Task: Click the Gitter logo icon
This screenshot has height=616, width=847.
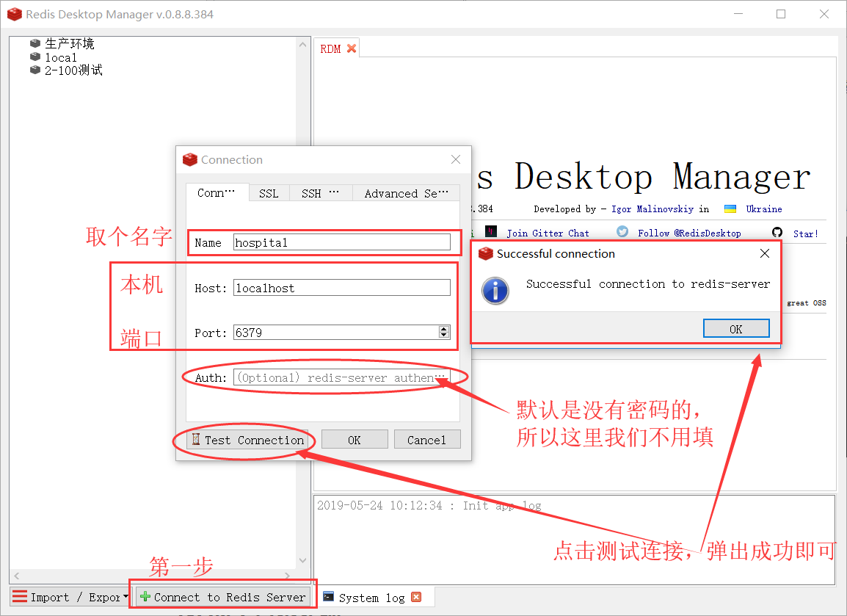Action: [x=491, y=232]
